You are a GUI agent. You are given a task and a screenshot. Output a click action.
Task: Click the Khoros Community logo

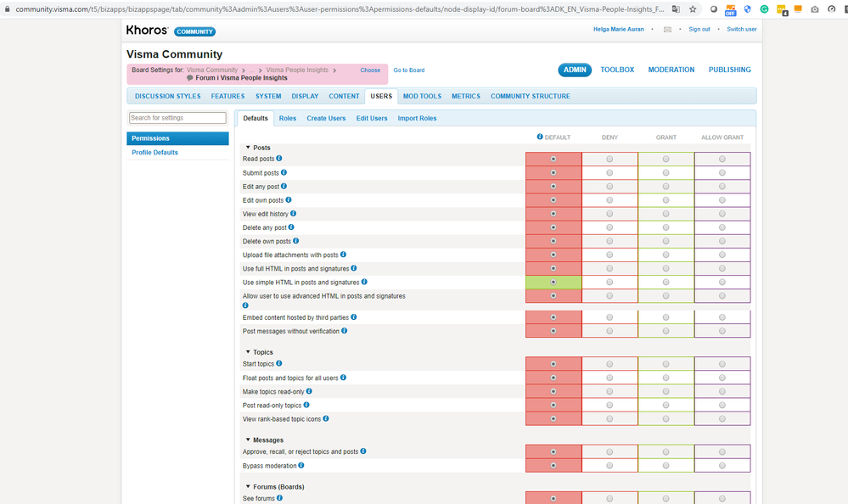[x=171, y=31]
